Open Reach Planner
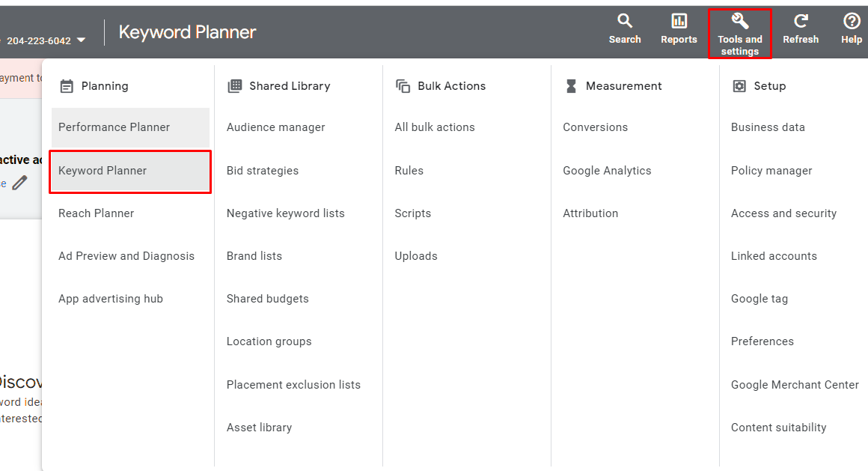This screenshot has height=471, width=868. pos(96,213)
